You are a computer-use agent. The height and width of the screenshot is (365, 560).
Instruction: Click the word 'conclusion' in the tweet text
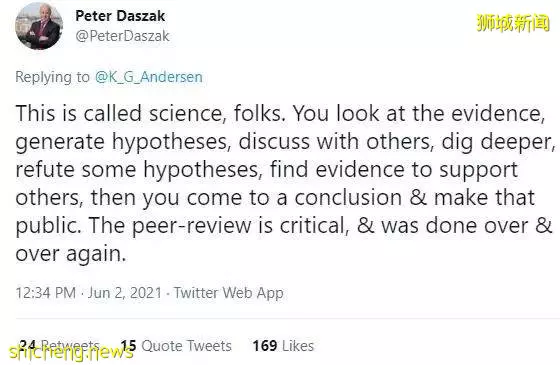pyautogui.click(x=348, y=198)
